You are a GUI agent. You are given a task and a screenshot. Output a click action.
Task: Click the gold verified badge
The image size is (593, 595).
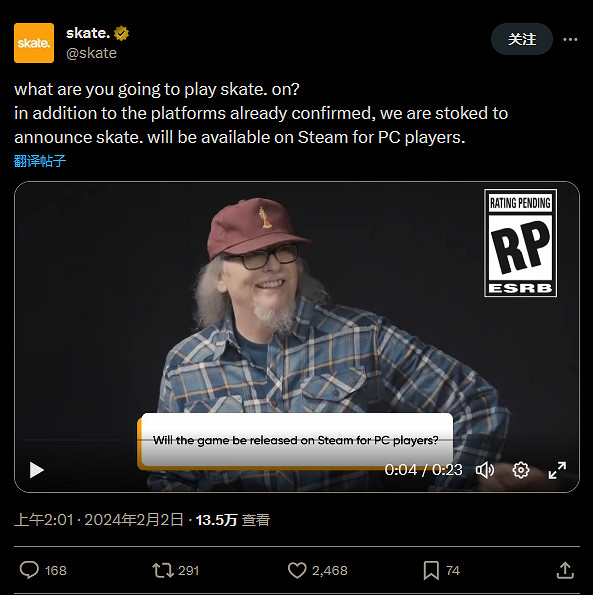(121, 33)
